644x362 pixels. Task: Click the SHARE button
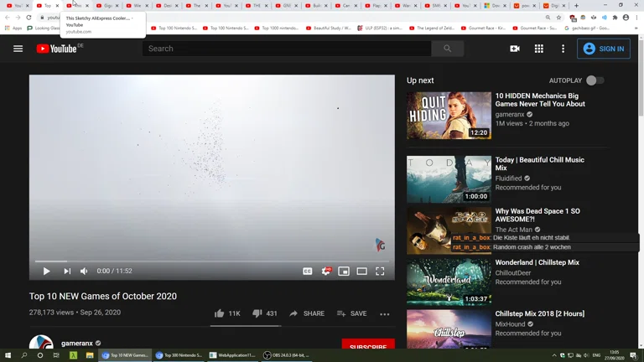pos(307,313)
